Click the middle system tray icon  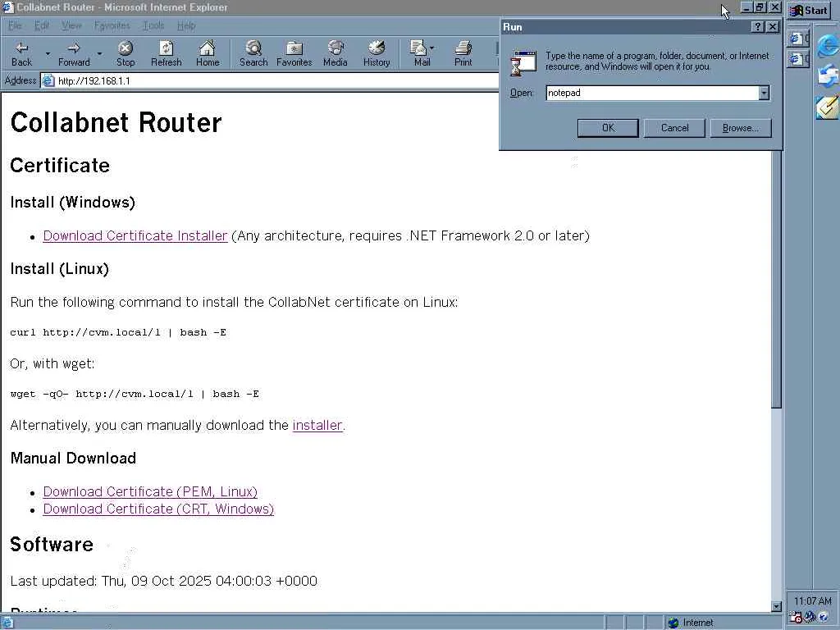tap(810, 617)
